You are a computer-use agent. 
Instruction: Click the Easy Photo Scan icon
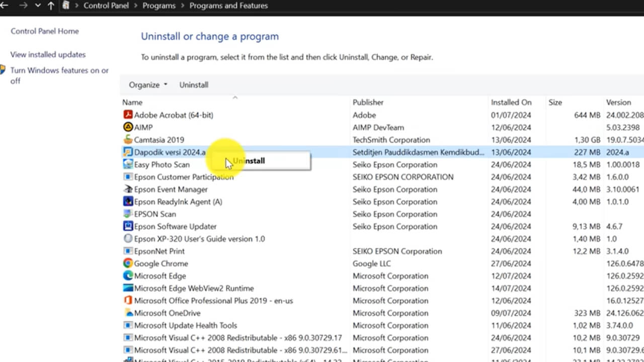128,164
